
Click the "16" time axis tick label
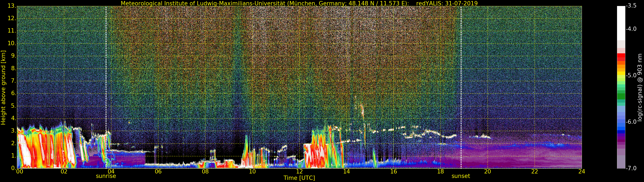(x=394, y=172)
